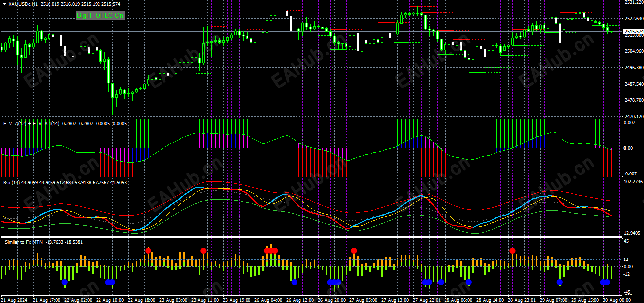Click price scale value 2470.120
This screenshot has height=303, width=644.
click(x=633, y=117)
